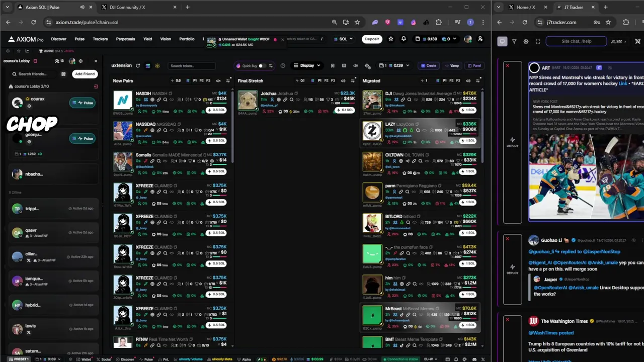Viewport: 644px width, 362px height.
Task: Remove the ART post with red X
Action: tap(507, 65)
